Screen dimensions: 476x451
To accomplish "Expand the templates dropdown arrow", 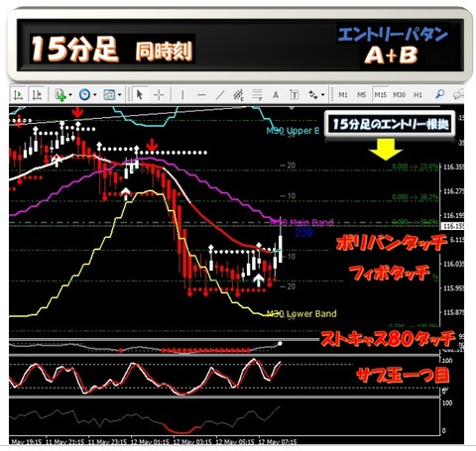I will 119,95.
